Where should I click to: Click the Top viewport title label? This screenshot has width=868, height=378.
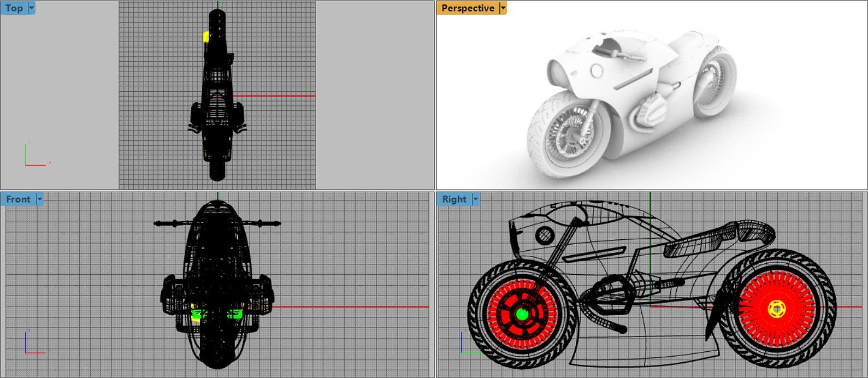click(x=14, y=8)
